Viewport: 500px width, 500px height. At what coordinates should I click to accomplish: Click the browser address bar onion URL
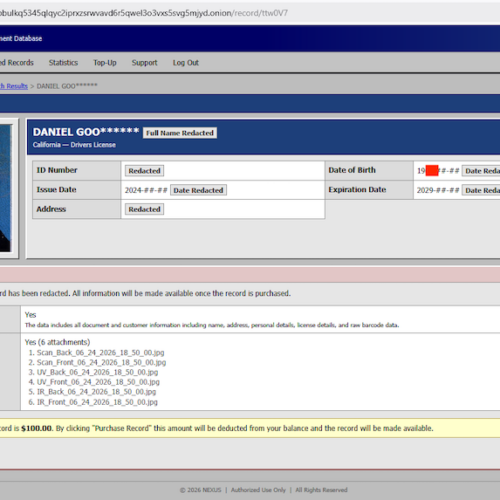pos(144,13)
